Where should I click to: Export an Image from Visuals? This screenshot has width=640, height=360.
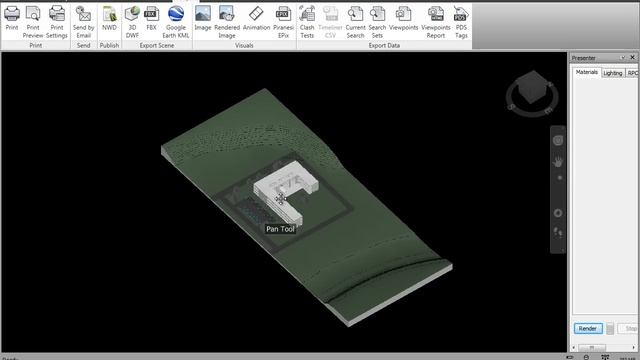[x=203, y=19]
